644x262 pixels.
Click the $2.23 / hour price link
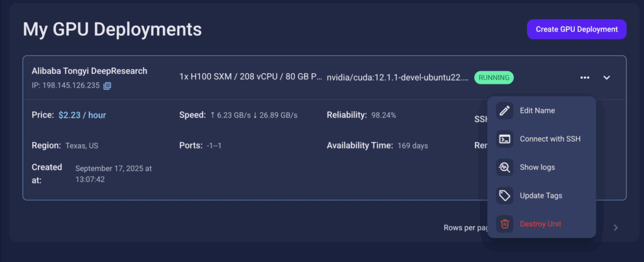(x=82, y=115)
